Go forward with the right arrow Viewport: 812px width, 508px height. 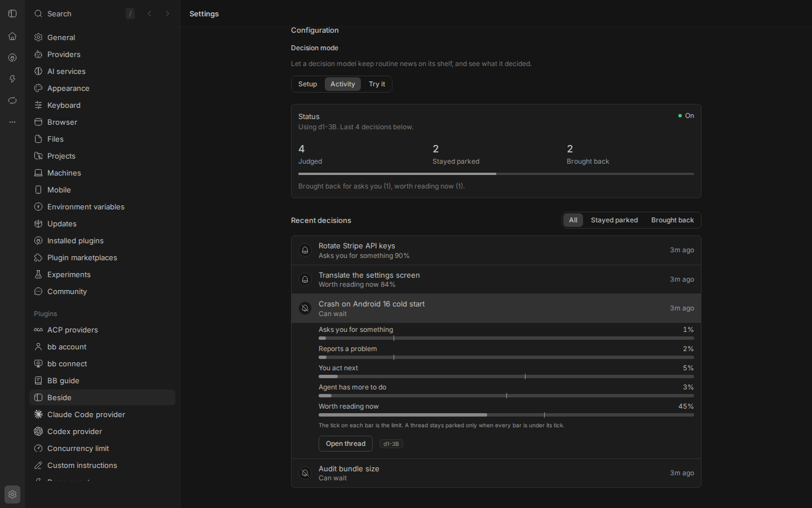point(167,14)
